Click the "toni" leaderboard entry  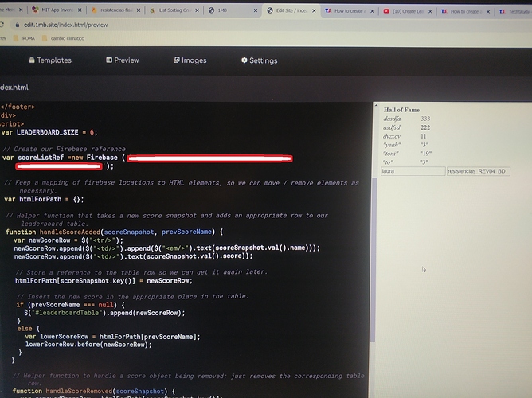[x=391, y=154]
